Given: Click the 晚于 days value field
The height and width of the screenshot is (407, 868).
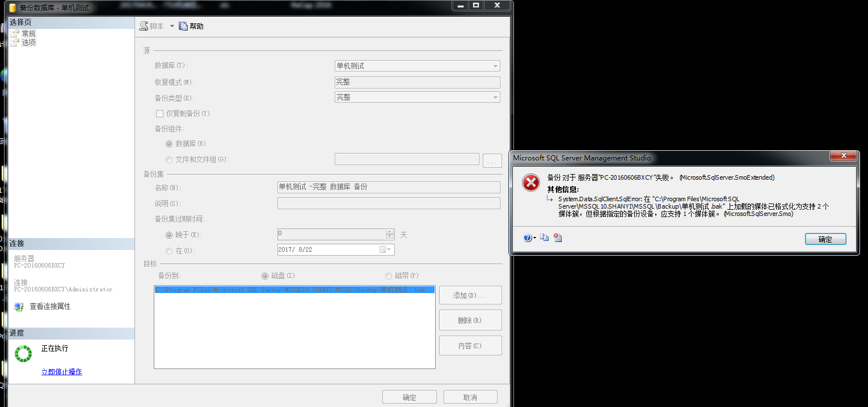Looking at the screenshot, I should point(331,234).
